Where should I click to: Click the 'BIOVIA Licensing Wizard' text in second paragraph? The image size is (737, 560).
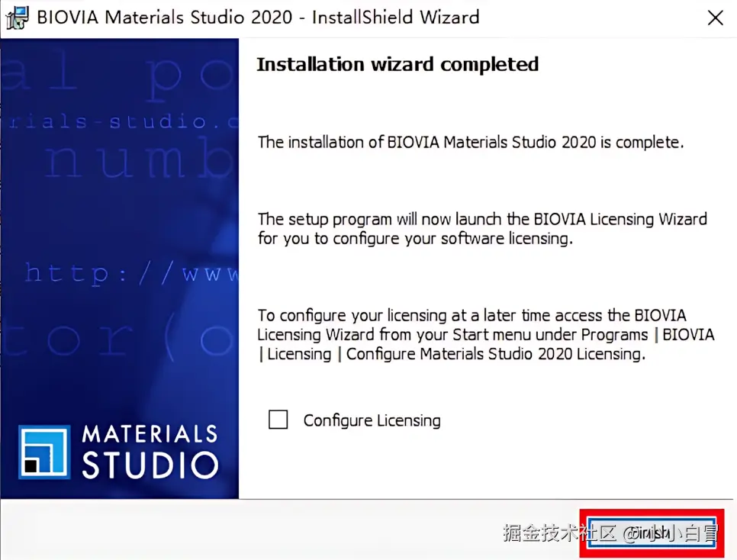pos(620,219)
